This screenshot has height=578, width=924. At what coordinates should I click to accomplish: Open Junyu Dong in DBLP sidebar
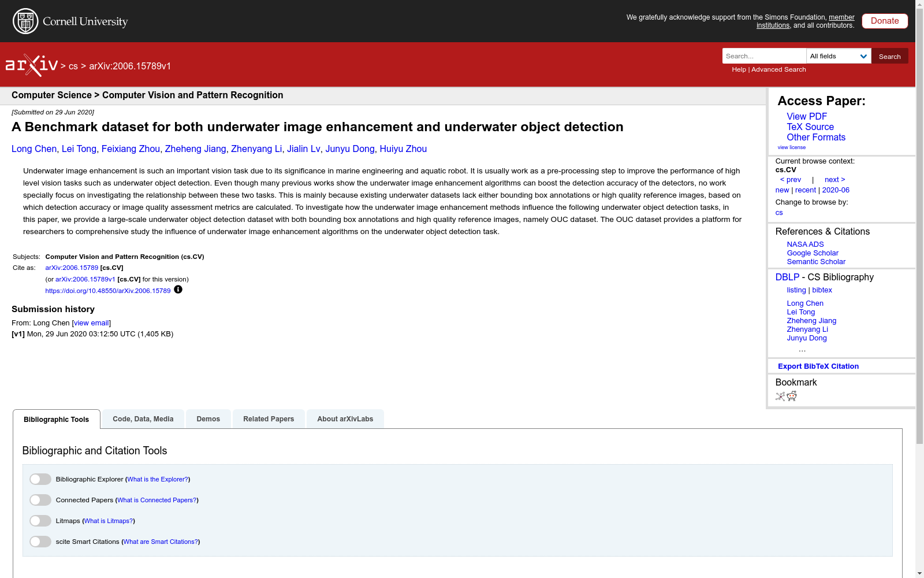point(807,338)
